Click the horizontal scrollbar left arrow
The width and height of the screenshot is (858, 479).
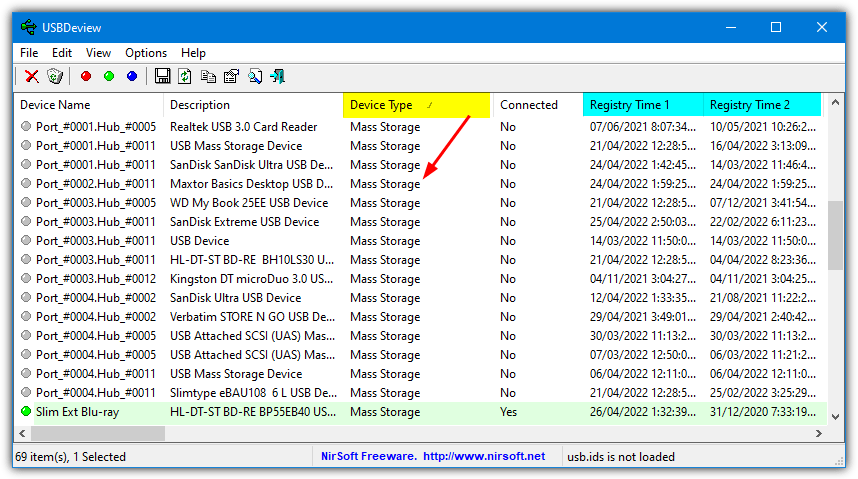pyautogui.click(x=22, y=433)
